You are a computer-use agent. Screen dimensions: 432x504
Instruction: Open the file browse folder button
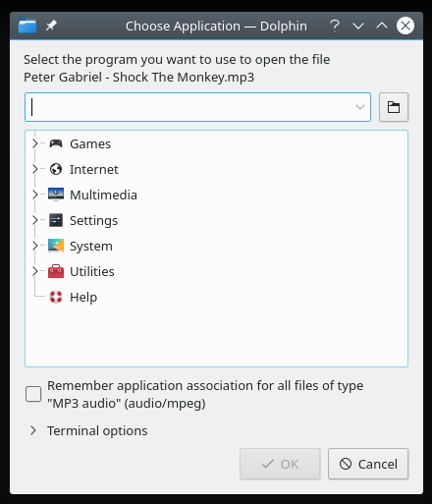394,107
